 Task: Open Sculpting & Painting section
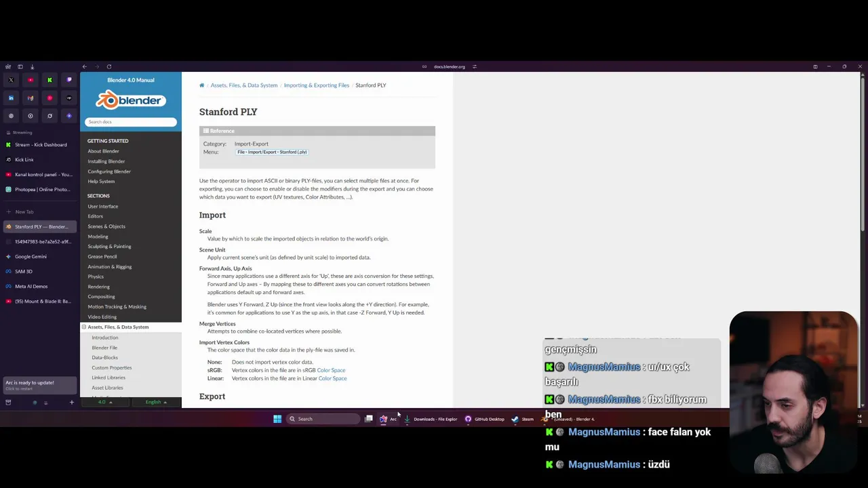[109, 247]
